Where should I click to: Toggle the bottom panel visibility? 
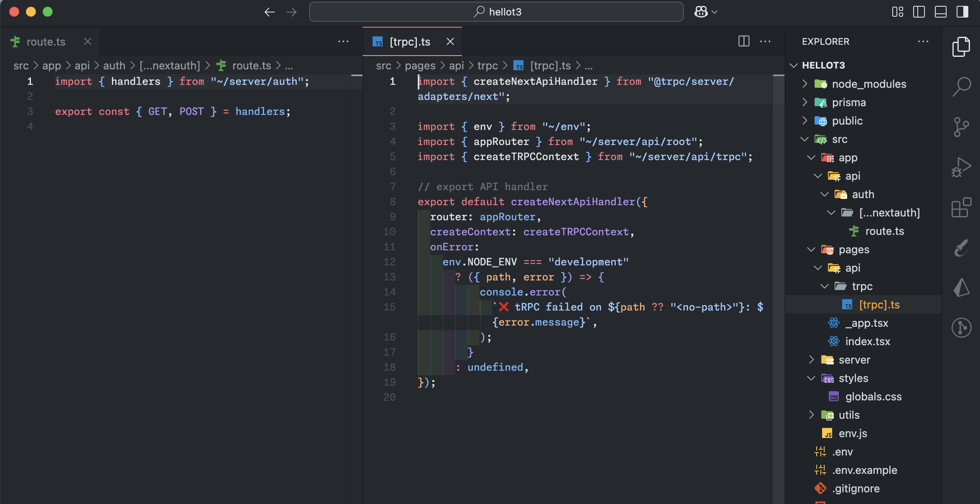click(941, 12)
